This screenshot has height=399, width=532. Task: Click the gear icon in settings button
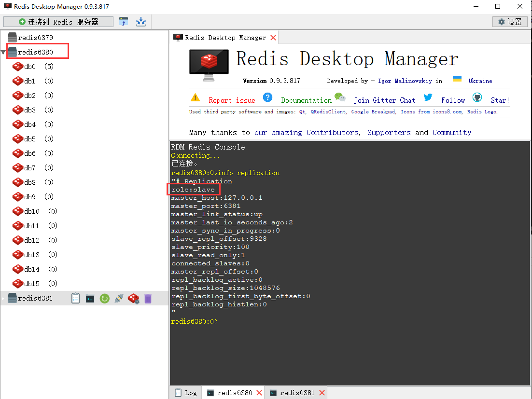click(x=502, y=22)
